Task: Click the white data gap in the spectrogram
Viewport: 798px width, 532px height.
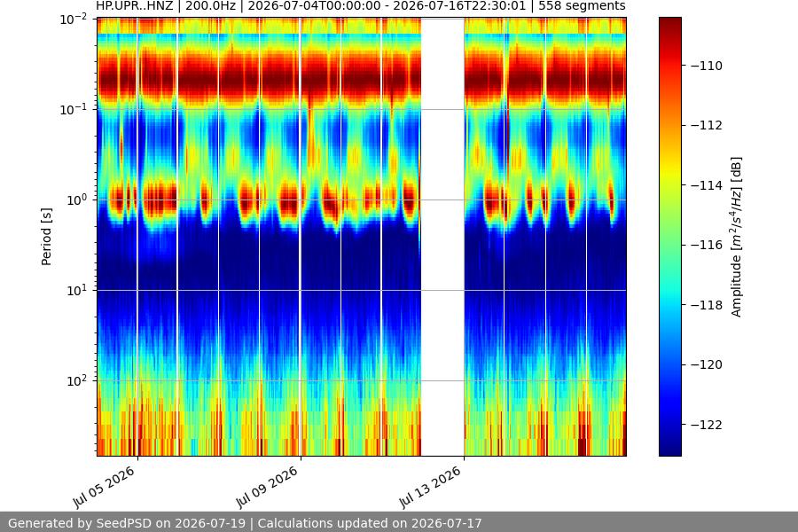Action: click(x=442, y=237)
